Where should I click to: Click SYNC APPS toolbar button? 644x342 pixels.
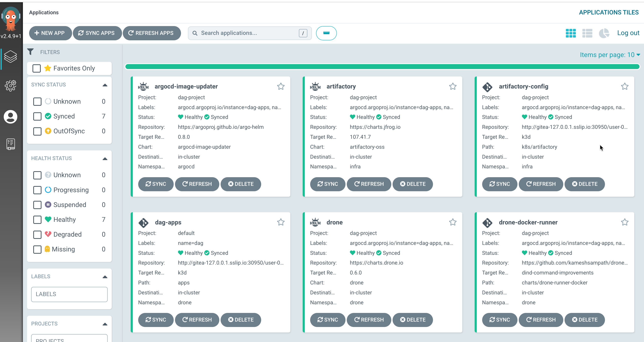click(x=96, y=33)
